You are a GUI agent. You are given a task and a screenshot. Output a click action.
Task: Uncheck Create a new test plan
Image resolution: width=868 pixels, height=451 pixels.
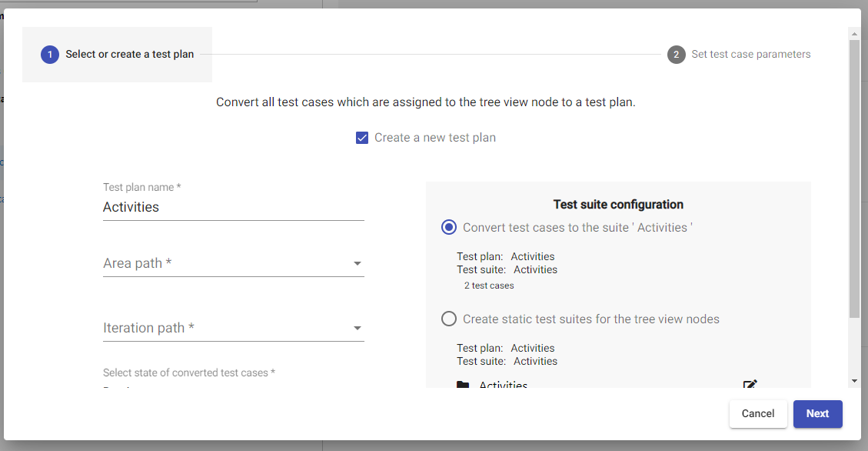(362, 138)
